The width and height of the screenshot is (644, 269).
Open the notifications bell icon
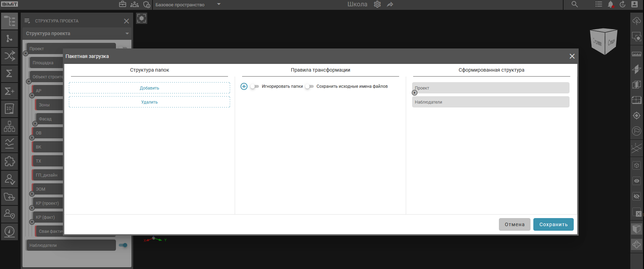pos(611,5)
